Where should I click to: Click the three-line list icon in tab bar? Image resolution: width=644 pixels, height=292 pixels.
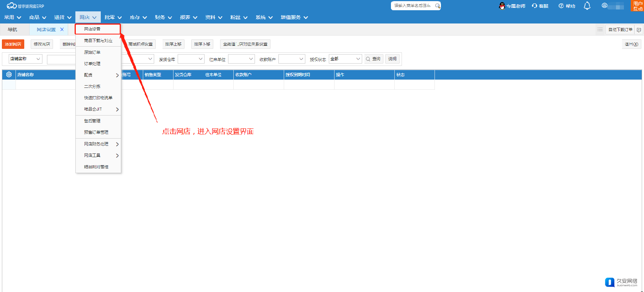[x=600, y=30]
